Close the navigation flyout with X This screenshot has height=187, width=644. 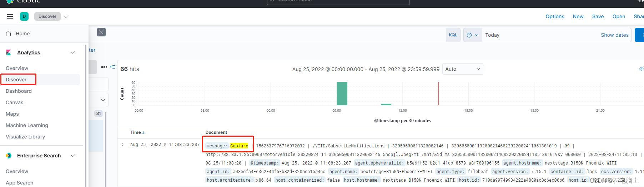pyautogui.click(x=101, y=32)
